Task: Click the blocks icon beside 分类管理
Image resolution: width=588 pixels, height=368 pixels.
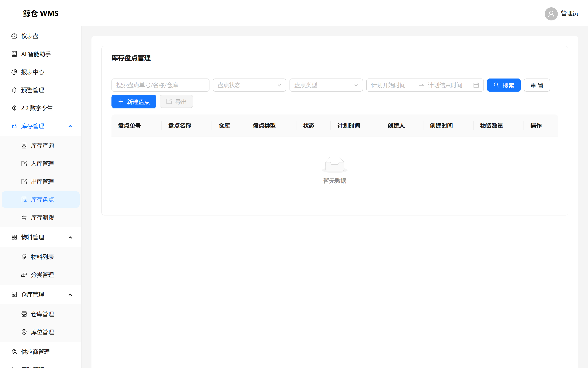Action: 24,275
